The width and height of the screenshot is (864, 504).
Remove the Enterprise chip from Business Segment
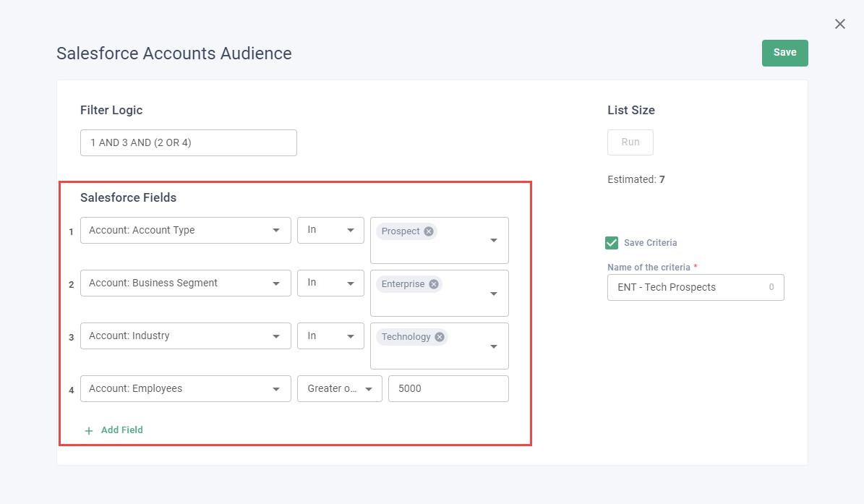[434, 284]
